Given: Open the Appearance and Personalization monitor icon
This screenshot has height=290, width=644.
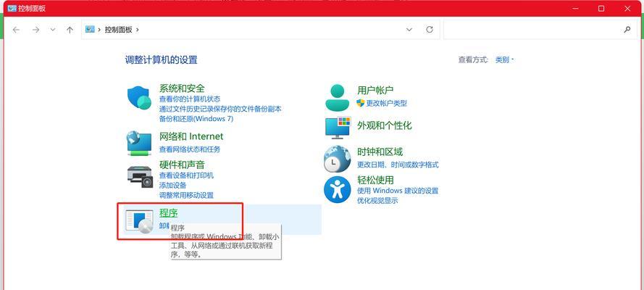Looking at the screenshot, I should [x=338, y=127].
